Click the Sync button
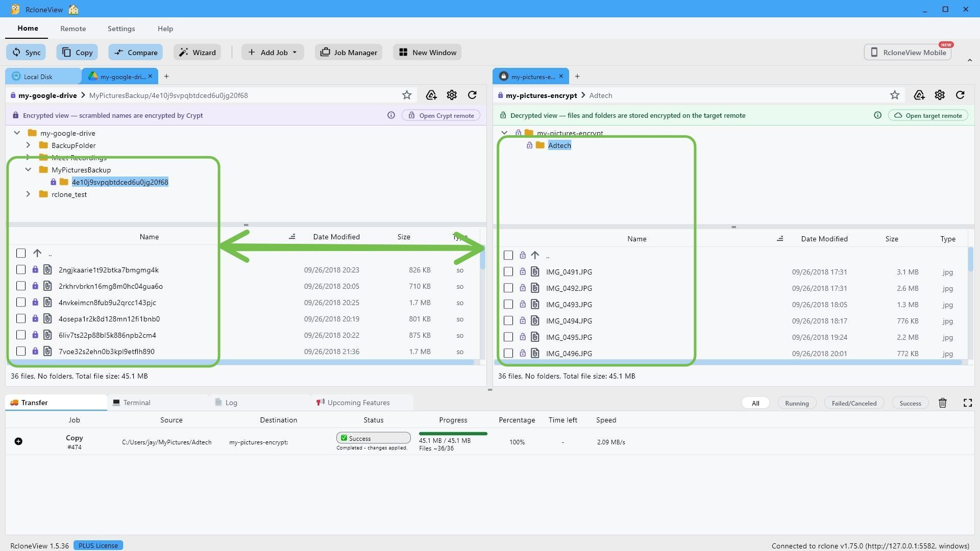980x551 pixels. tap(26, 52)
